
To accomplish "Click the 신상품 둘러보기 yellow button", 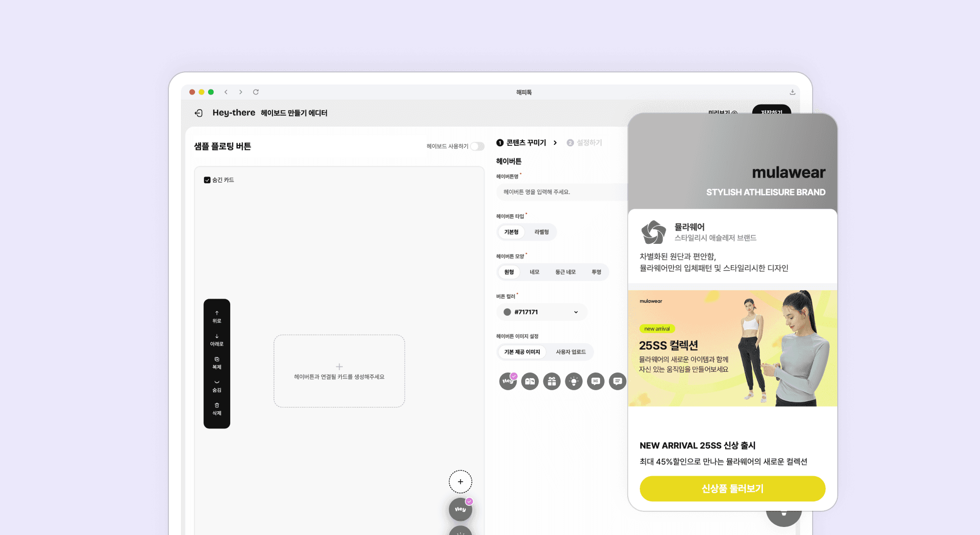I will point(732,489).
